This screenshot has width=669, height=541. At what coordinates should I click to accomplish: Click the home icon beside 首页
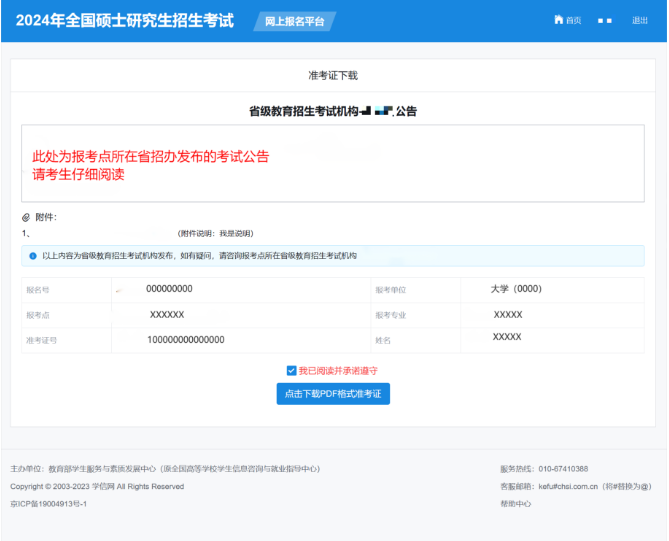coord(558,20)
